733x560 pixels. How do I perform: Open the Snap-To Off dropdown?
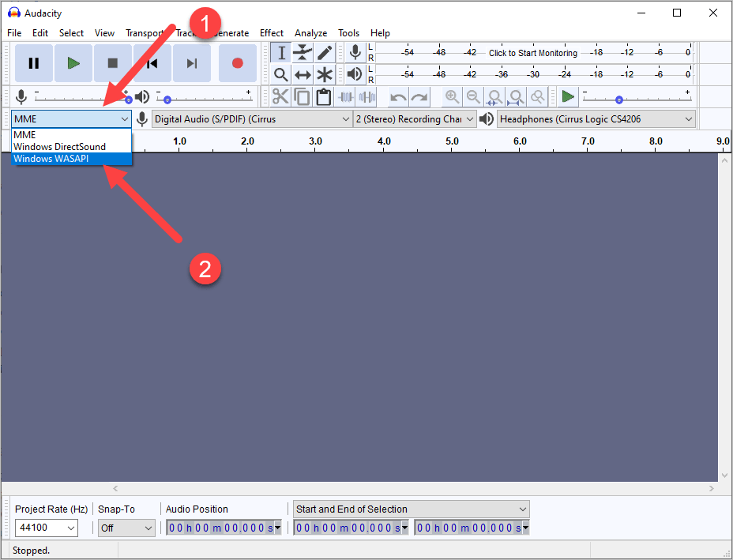point(126,528)
